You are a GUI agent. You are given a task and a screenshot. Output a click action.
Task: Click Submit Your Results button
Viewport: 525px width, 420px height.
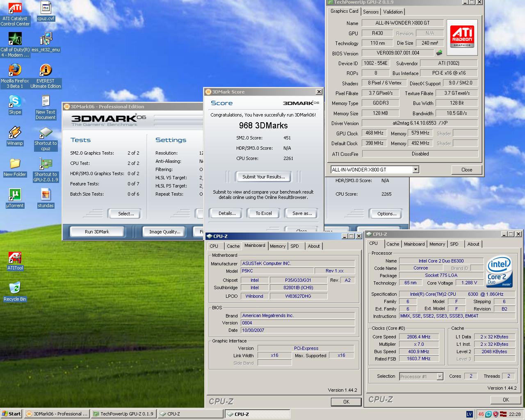coord(263,177)
